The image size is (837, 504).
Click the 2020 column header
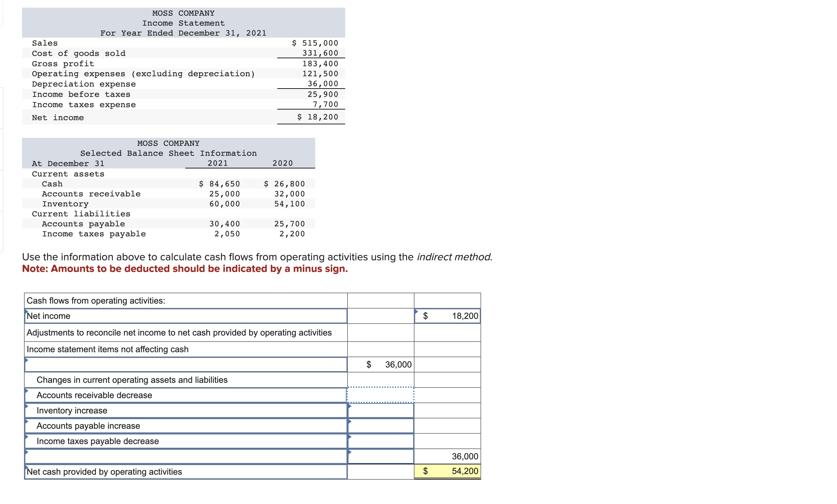coord(283,163)
